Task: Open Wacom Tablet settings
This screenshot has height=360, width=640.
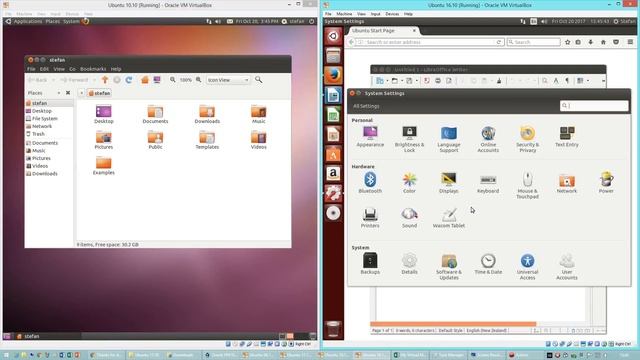Action: tap(449, 217)
